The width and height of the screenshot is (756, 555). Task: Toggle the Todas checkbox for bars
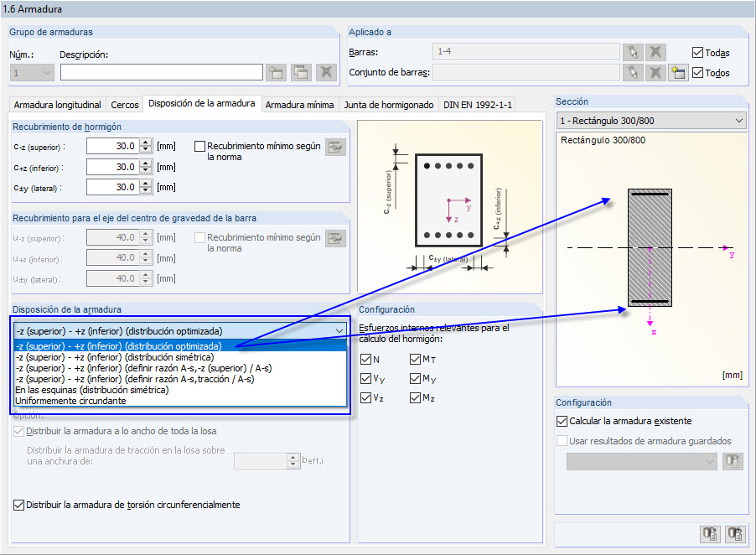point(697,53)
